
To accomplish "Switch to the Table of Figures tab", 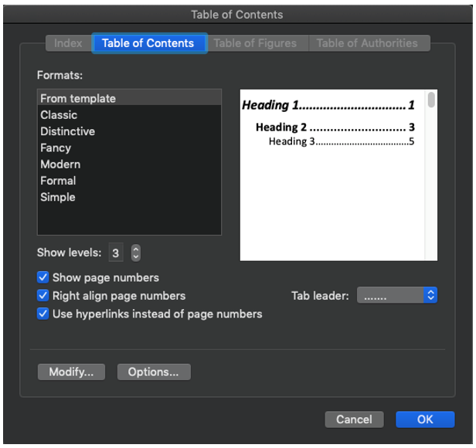I will [255, 43].
